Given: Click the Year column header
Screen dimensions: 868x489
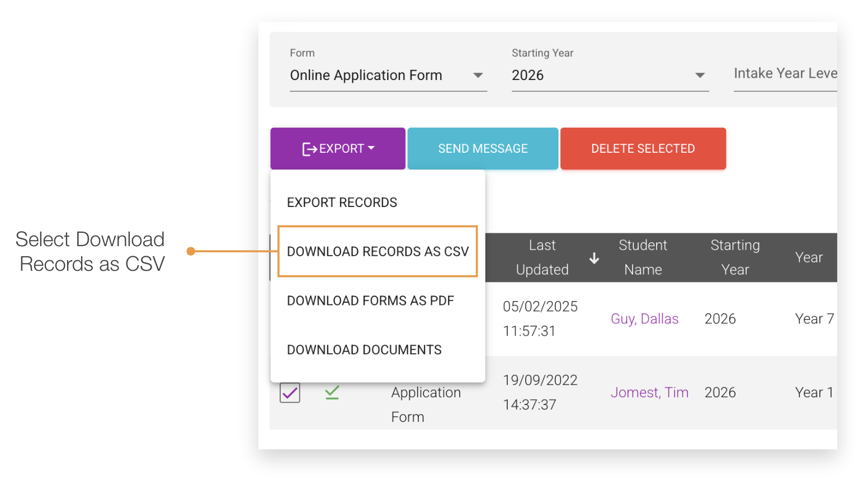Looking at the screenshot, I should click(x=808, y=257).
